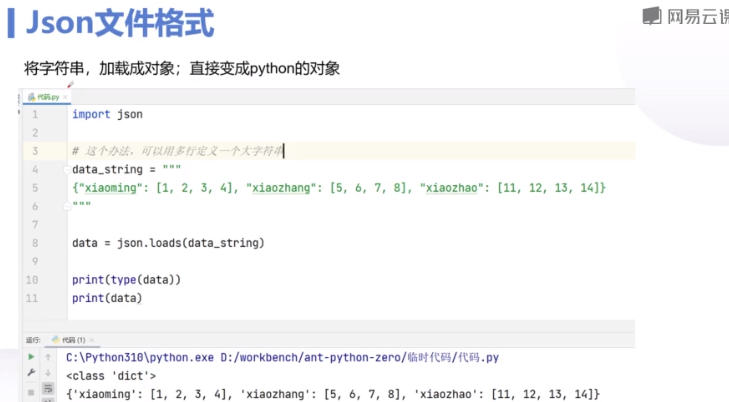Viewport: 729px width, 402px height.
Task: Click the gray Stop square icon
Action: click(31, 392)
